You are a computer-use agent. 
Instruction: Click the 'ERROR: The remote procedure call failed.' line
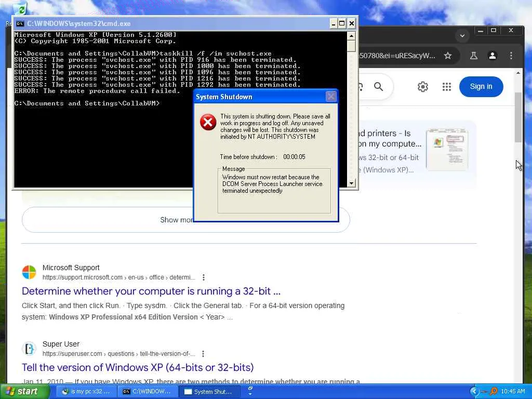[97, 91]
